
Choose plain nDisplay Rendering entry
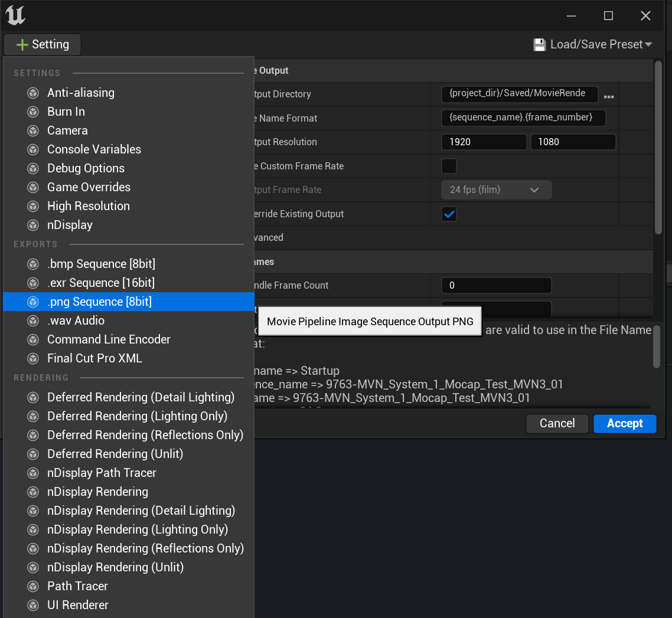click(129, 492)
